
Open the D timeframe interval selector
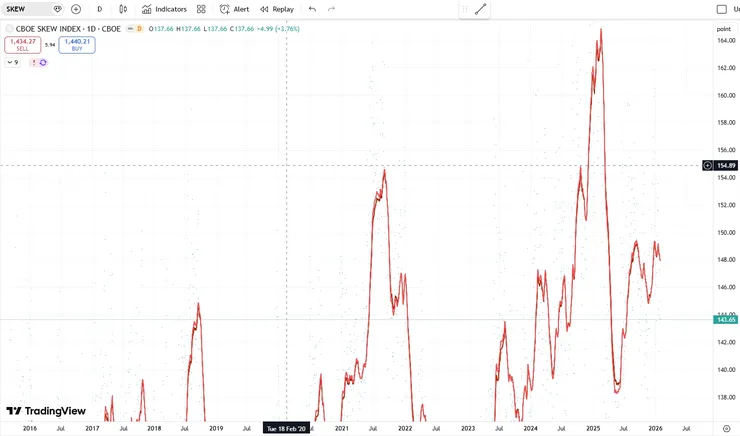click(x=100, y=9)
